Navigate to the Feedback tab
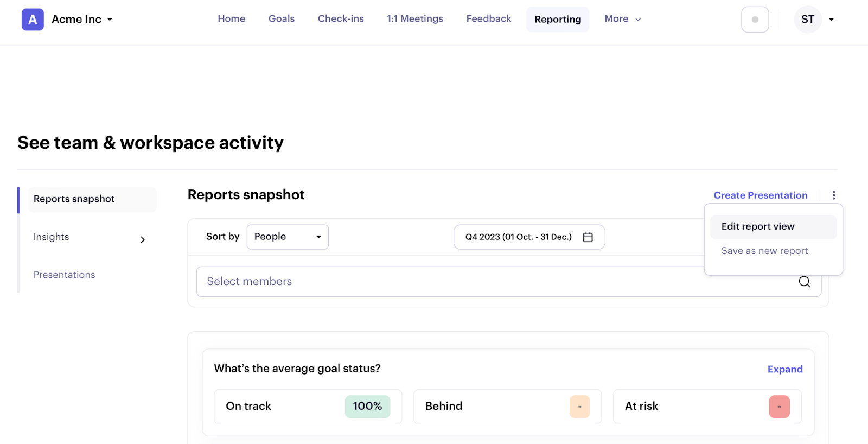The image size is (868, 444). point(489,19)
